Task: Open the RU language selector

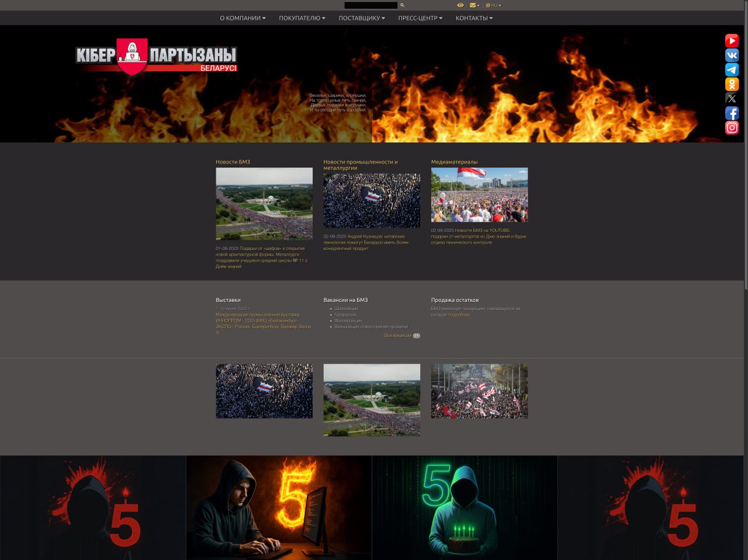Action: point(493,5)
